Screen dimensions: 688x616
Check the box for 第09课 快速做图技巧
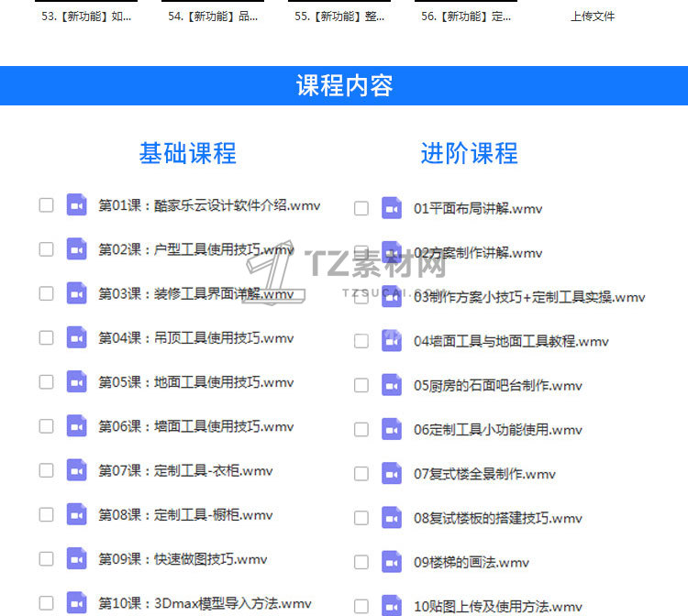pyautogui.click(x=46, y=558)
